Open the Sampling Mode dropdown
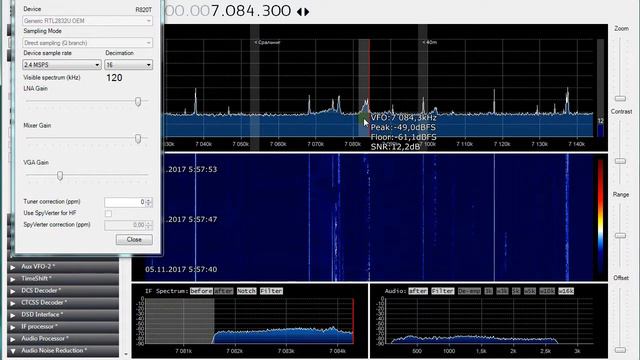This screenshot has width=640, height=360. (88, 43)
